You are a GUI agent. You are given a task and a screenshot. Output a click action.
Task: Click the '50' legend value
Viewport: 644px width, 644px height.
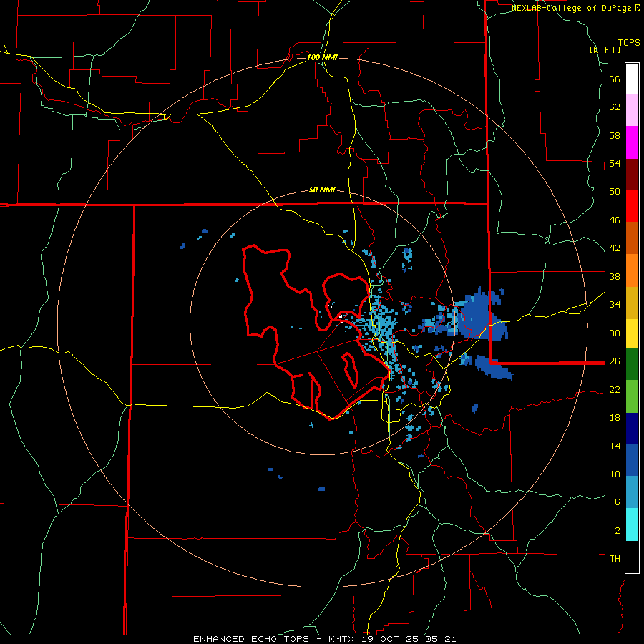[x=615, y=191]
